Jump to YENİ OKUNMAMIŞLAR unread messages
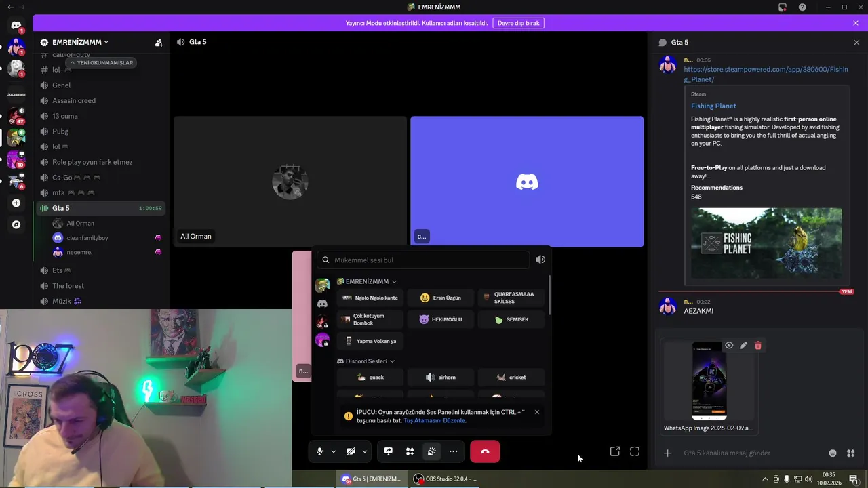Viewport: 868px width, 488px height. 101,62
